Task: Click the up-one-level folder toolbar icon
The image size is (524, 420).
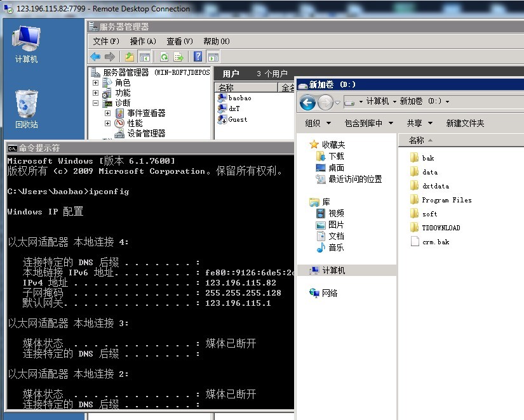Action: (x=130, y=56)
